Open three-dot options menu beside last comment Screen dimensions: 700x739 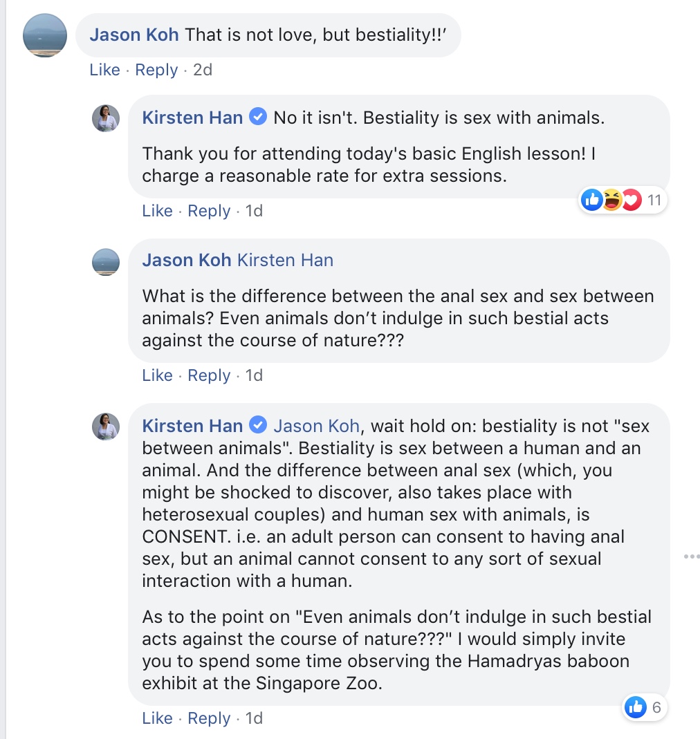(692, 556)
